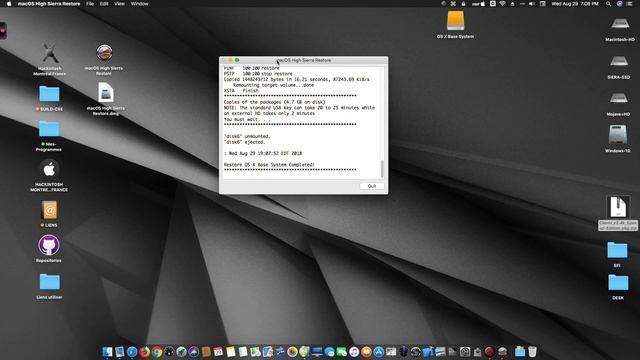Select the SIERA-SSD drive icon
Viewport: 640px width, 360px height.
click(x=619, y=61)
